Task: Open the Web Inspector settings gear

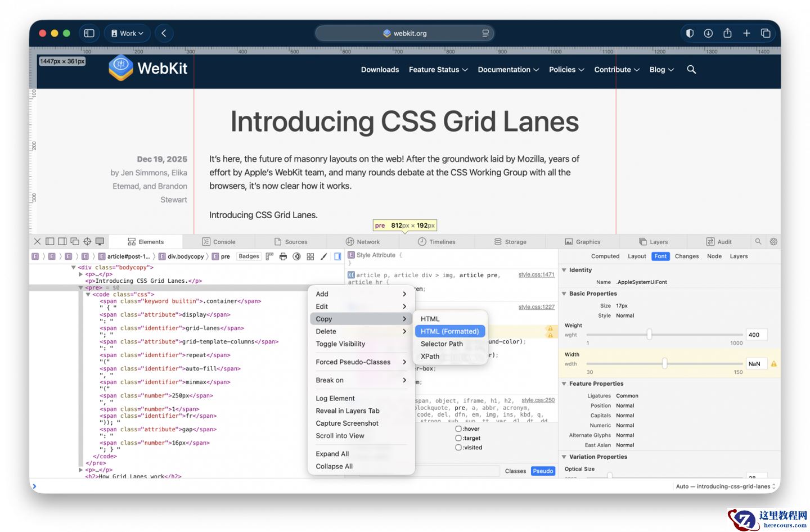Action: click(773, 242)
